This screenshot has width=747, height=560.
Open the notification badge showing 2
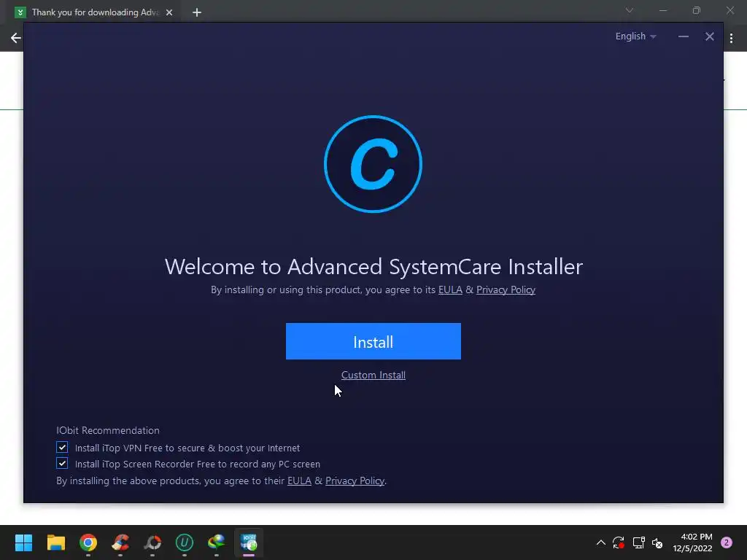click(727, 542)
